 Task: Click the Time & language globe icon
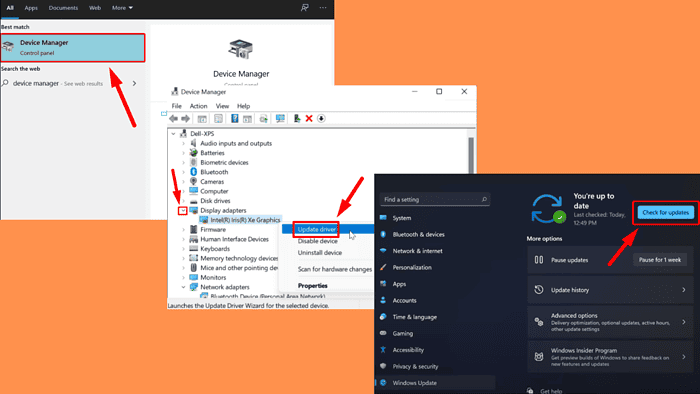(x=383, y=317)
